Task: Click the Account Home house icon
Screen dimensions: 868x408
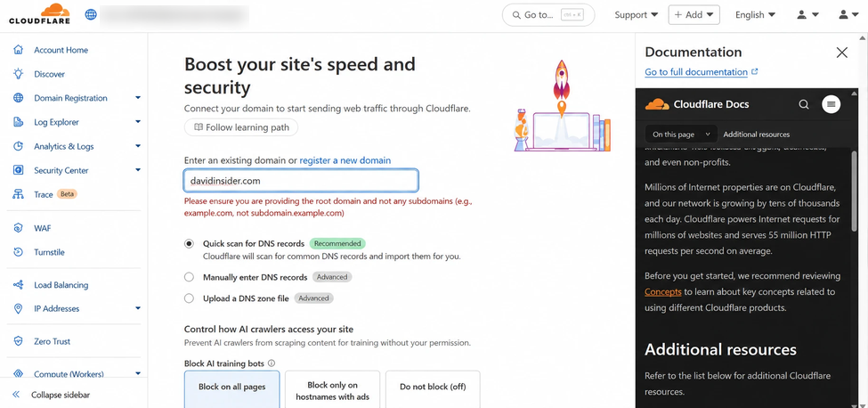Action: [19, 50]
